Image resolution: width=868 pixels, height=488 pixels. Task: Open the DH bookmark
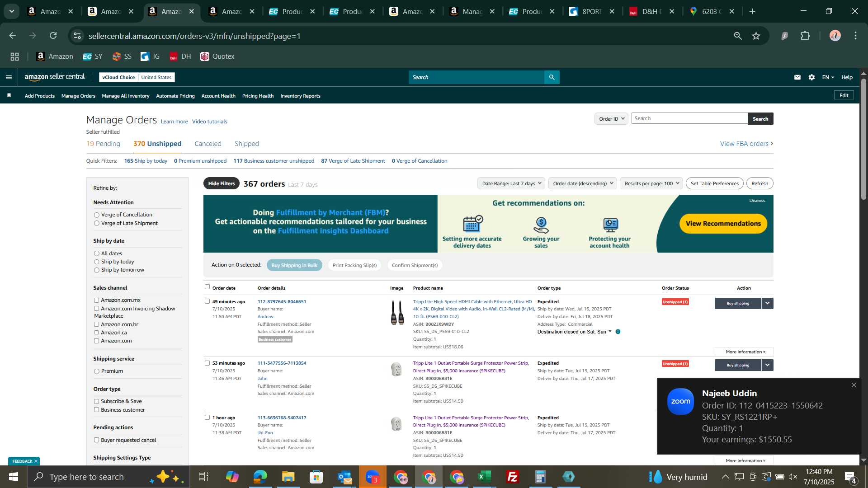pyautogui.click(x=180, y=56)
